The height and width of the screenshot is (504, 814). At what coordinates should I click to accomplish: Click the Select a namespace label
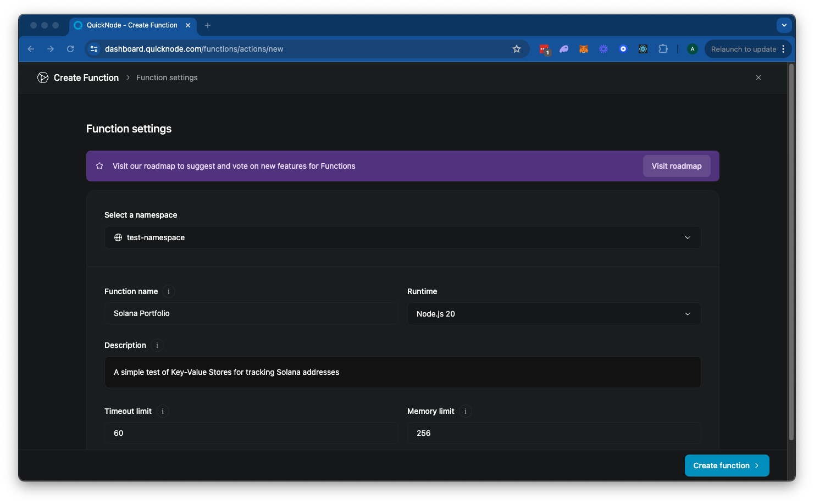click(x=141, y=215)
